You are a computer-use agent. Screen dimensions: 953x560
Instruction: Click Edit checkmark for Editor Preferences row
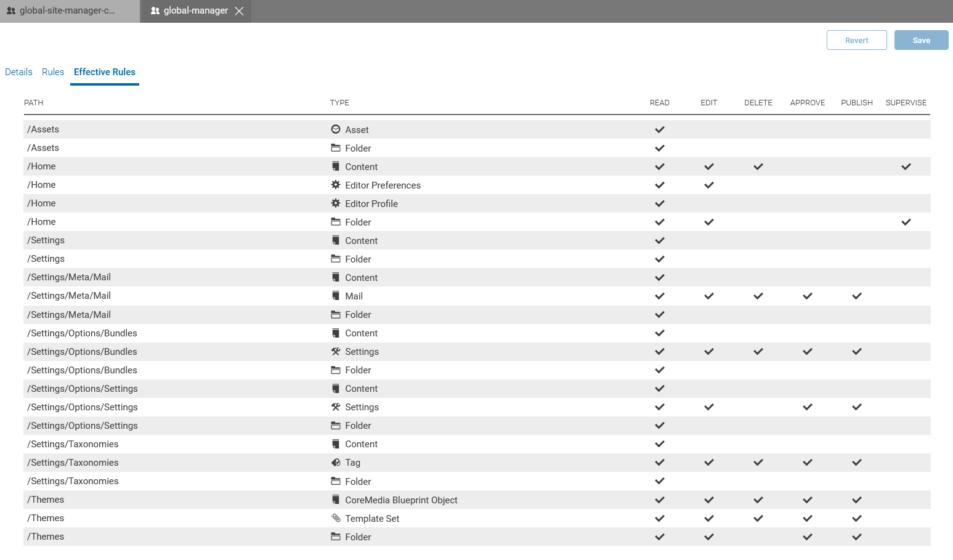(709, 185)
